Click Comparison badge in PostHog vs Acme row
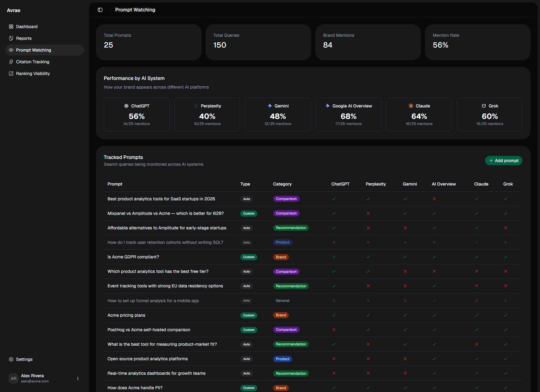The height and width of the screenshot is (392, 540). [x=286, y=330]
